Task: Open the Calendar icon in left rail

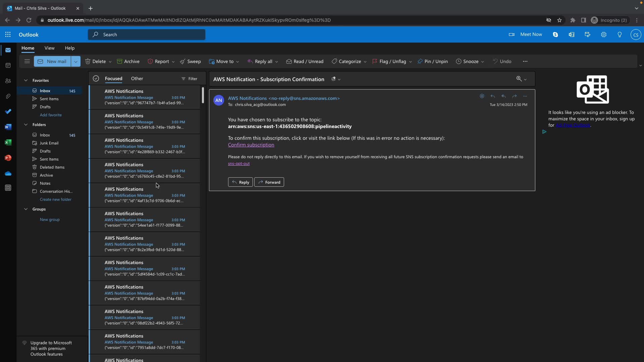Action: (x=8, y=66)
